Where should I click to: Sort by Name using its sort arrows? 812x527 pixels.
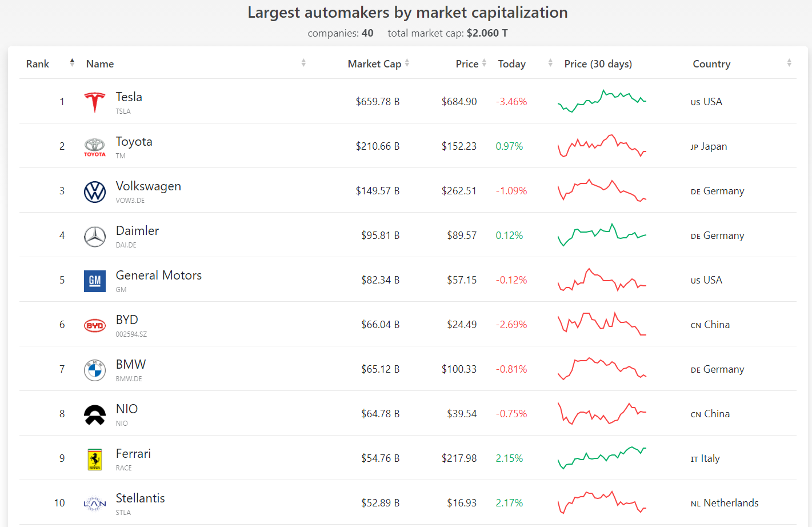point(303,63)
